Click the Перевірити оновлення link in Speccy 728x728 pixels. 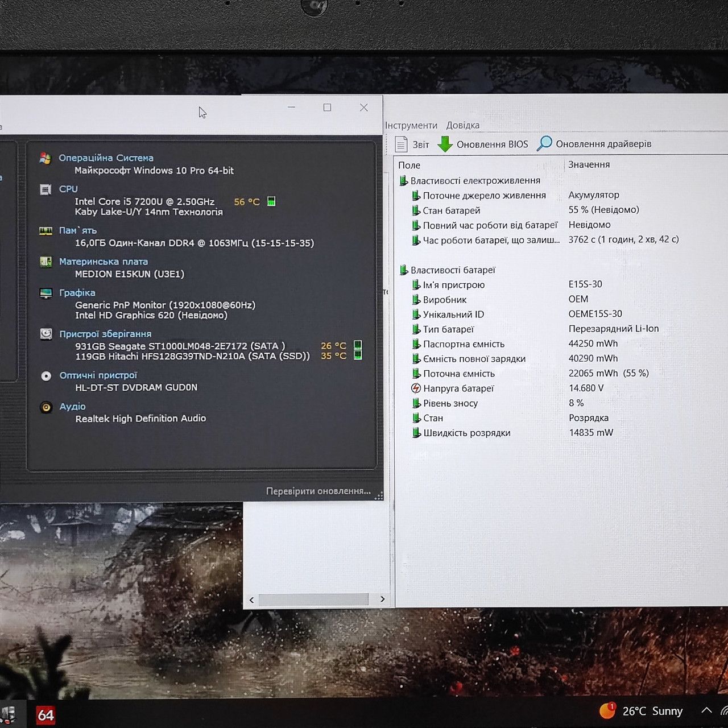pos(318,491)
